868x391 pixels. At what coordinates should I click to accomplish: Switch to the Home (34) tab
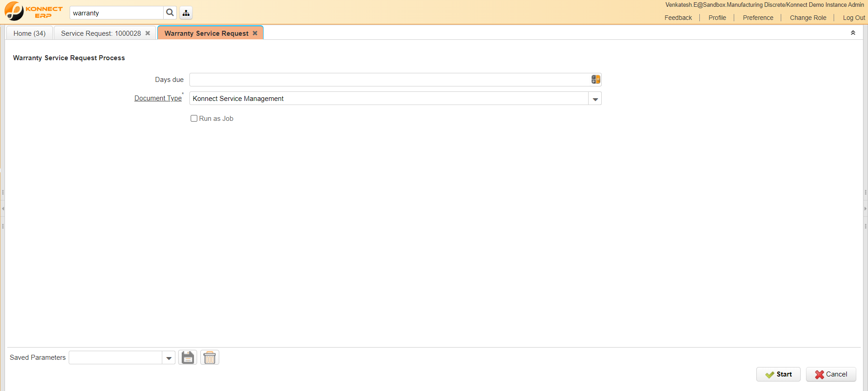[x=29, y=33]
